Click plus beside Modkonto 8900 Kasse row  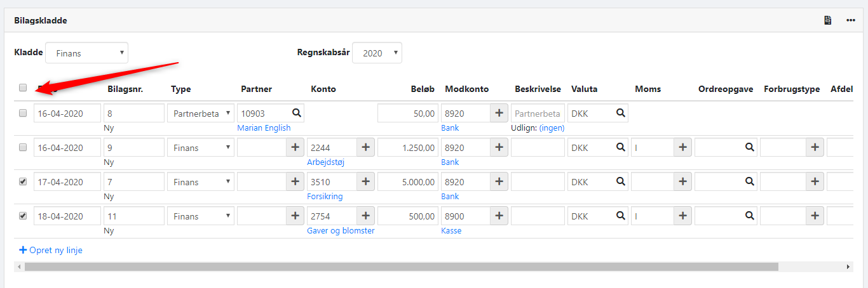(x=499, y=216)
